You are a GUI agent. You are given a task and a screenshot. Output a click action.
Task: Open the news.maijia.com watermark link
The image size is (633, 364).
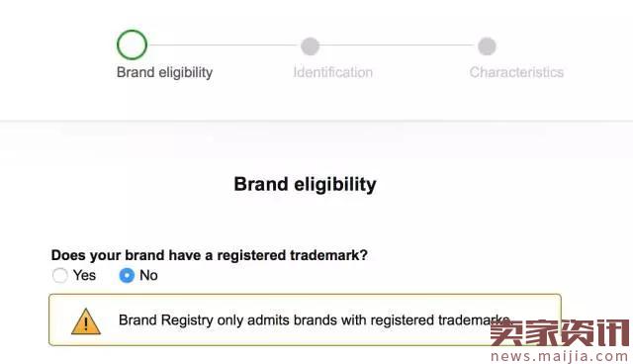560,356
